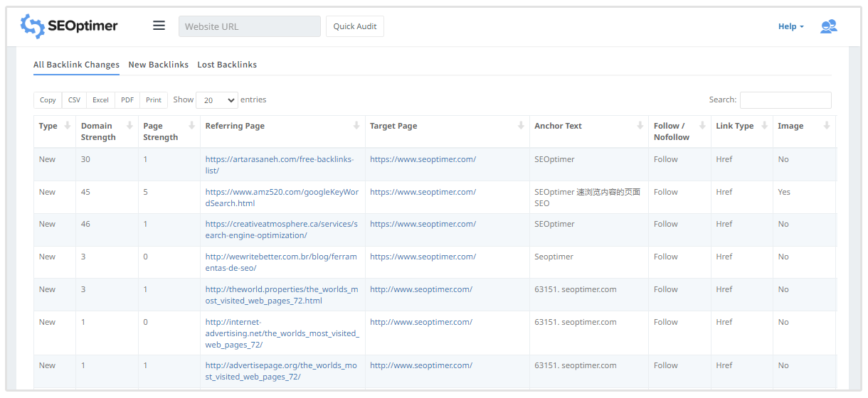Sort by Link Type column arrow
Viewport: 868px width, 398px height.
pyautogui.click(x=764, y=126)
